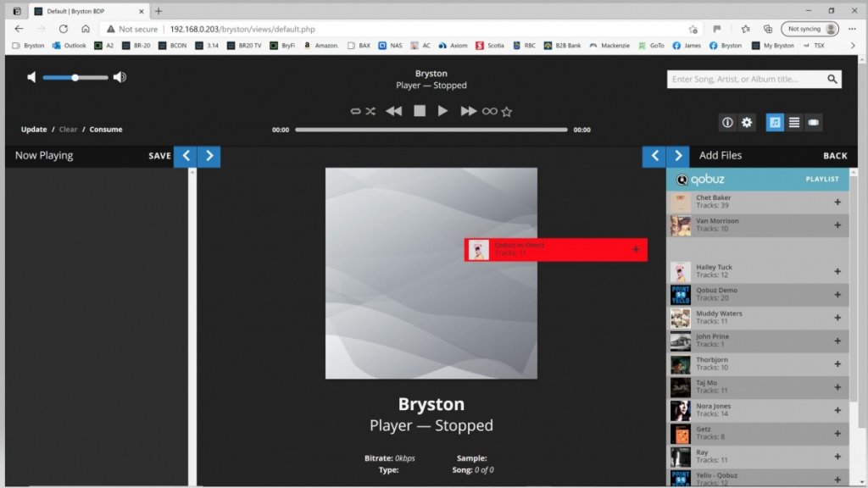The width and height of the screenshot is (868, 488).
Task: Select the Default | Bryston BDP browser tab
Action: point(88,11)
